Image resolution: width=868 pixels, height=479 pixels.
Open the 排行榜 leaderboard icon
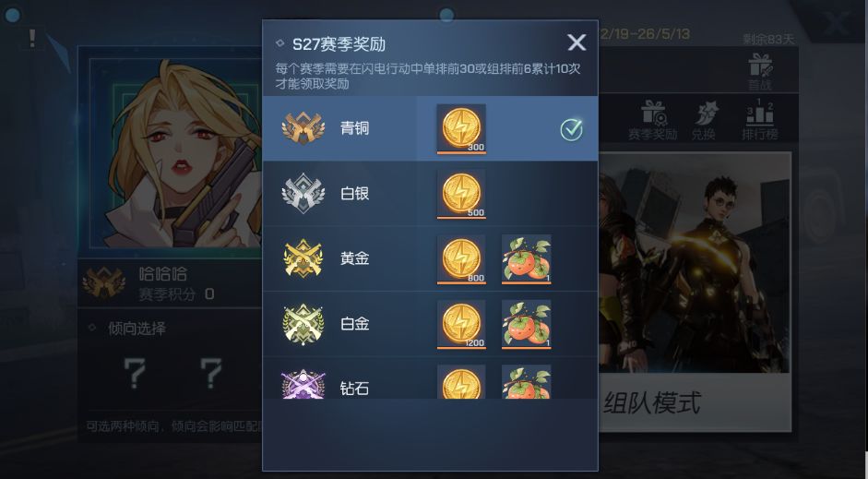760,120
